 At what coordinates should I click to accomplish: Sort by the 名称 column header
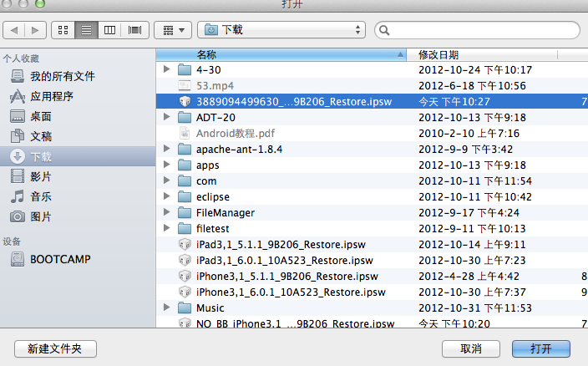(x=281, y=55)
